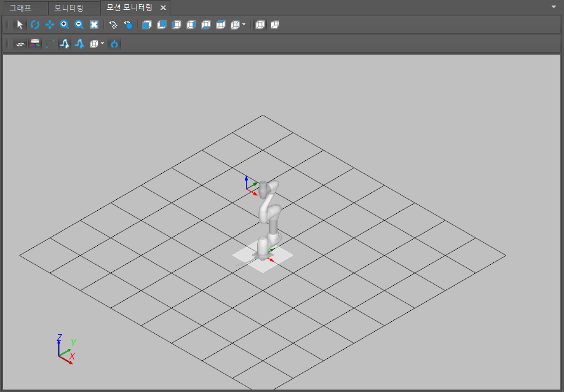
Task: Click the robot arm model in viewport
Action: [x=269, y=215]
